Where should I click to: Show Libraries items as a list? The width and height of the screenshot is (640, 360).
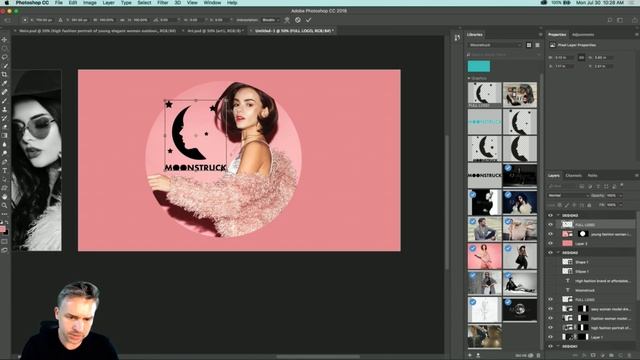(537, 45)
